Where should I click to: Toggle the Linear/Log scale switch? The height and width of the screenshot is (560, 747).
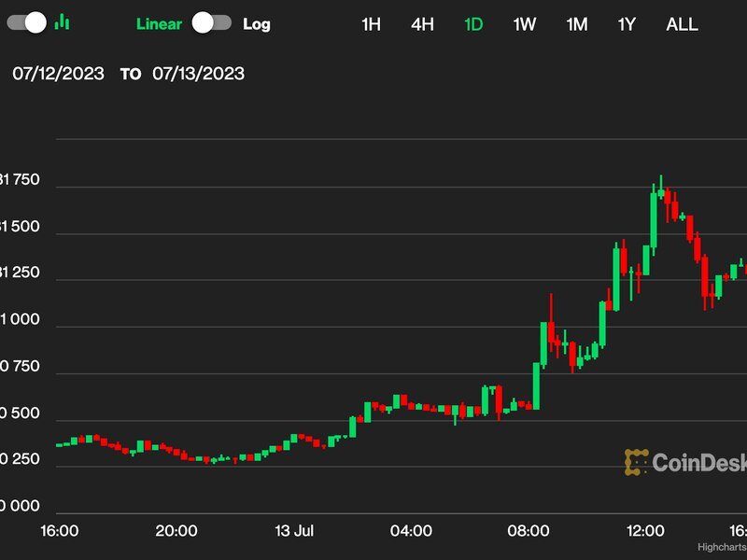point(212,23)
